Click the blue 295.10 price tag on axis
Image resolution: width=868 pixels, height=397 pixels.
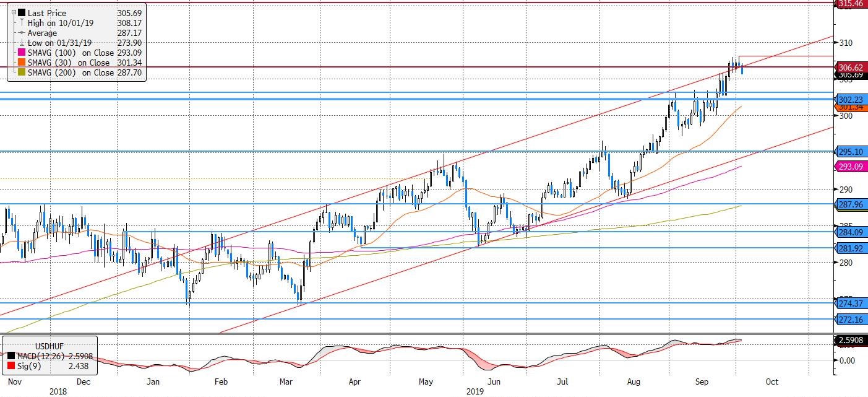coord(852,152)
